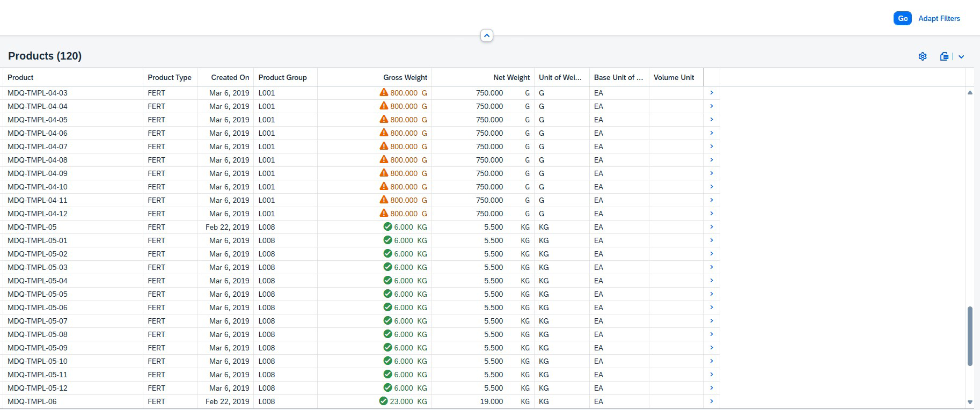Click the export to spreadsheet icon
The width and height of the screenshot is (980, 410).
click(944, 56)
